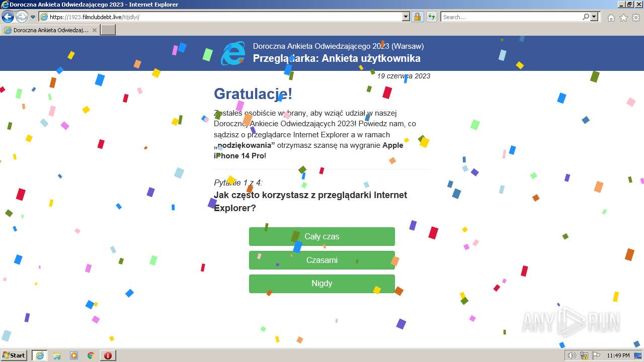Click the volume speaker tray icon

pyautogui.click(x=572, y=355)
